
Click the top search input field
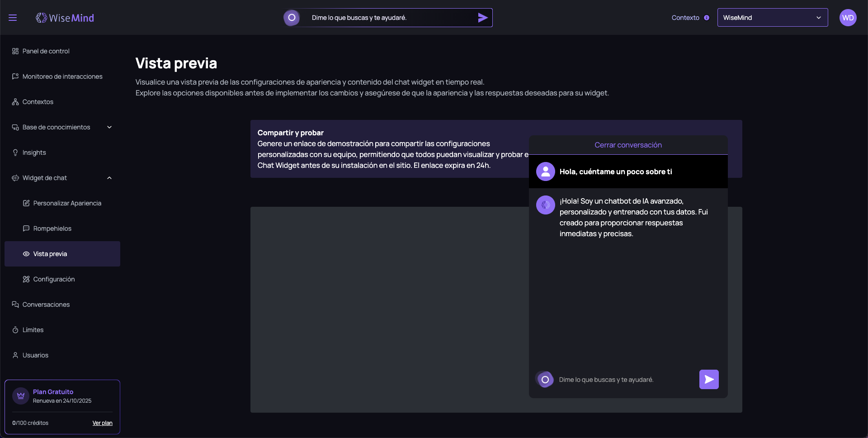click(x=389, y=18)
